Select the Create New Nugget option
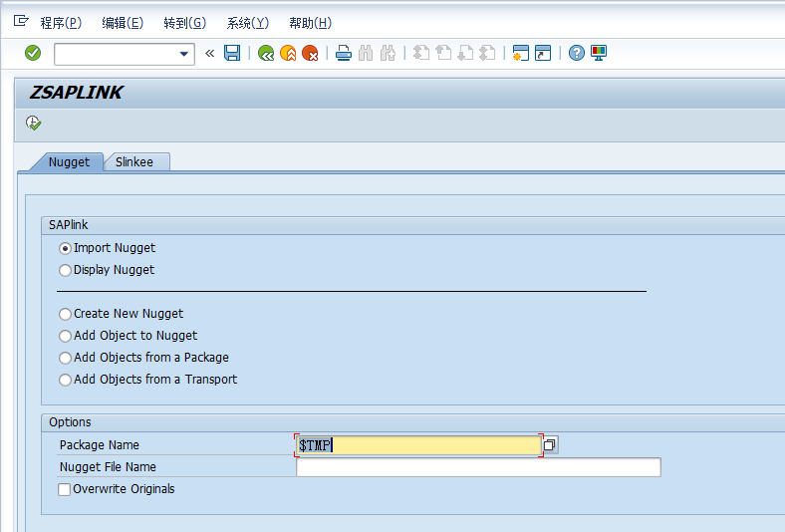Image resolution: width=785 pixels, height=532 pixels. [65, 314]
